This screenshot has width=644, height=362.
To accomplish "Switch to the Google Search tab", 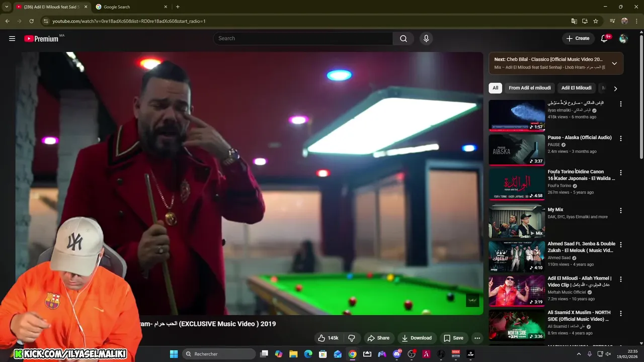I will pos(132,7).
